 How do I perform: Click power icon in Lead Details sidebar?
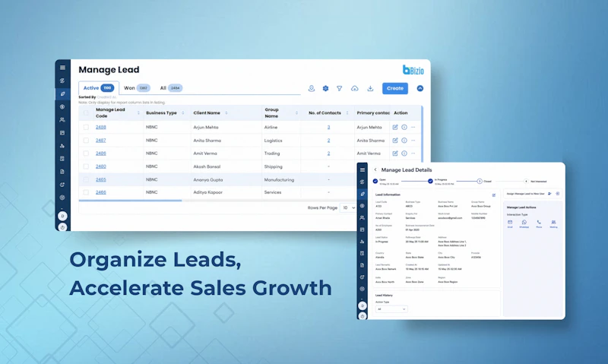pos(363,316)
